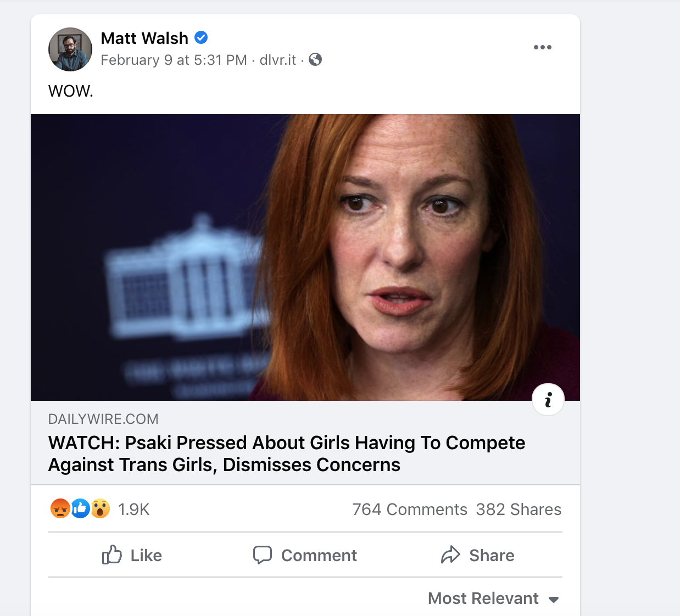The width and height of the screenshot is (680, 616).
Task: Open the info button on the post image
Action: 548,400
